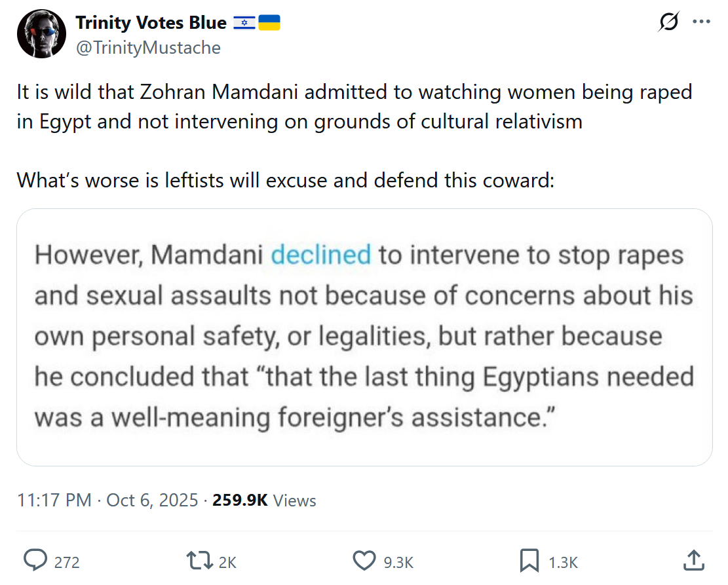Share the post via upload icon
The image size is (728, 585).
[693, 560]
